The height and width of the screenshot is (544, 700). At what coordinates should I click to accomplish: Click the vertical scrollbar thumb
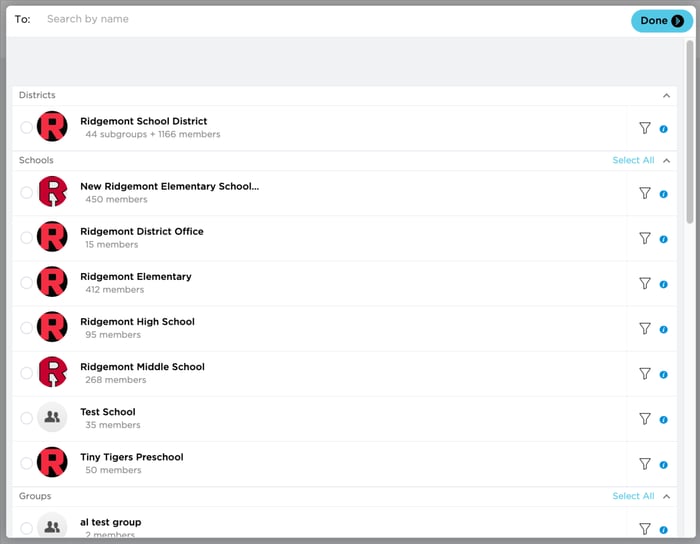pos(690,132)
